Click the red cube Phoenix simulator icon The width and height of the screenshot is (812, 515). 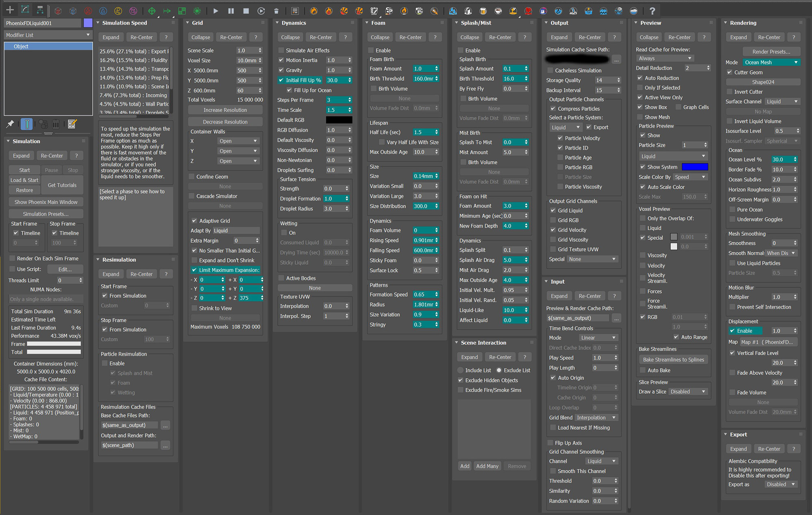[58, 11]
